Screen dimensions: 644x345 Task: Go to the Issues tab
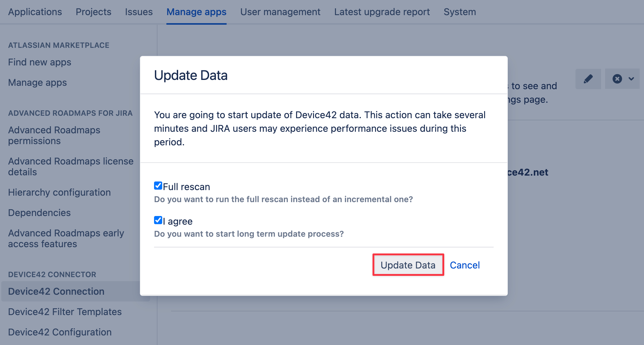139,12
